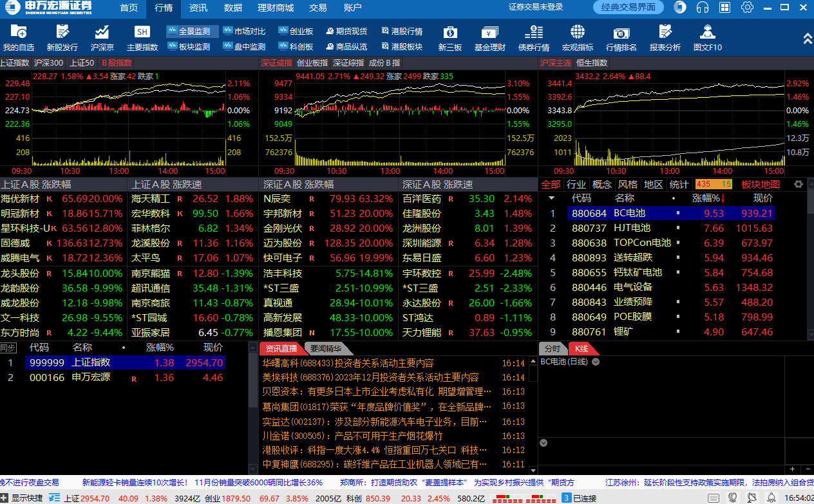Switch chart to 沪深300 tab
The width and height of the screenshot is (814, 504).
coord(48,62)
